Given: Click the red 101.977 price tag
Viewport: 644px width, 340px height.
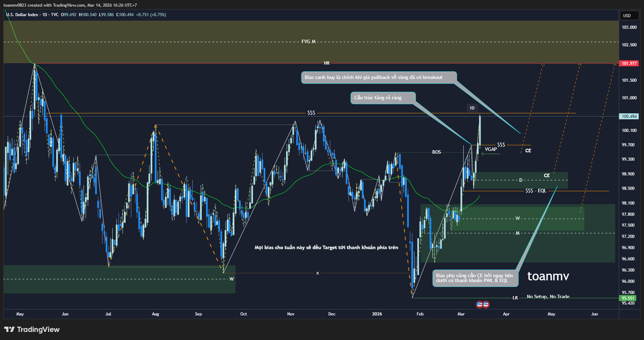Looking at the screenshot, I should [x=629, y=64].
